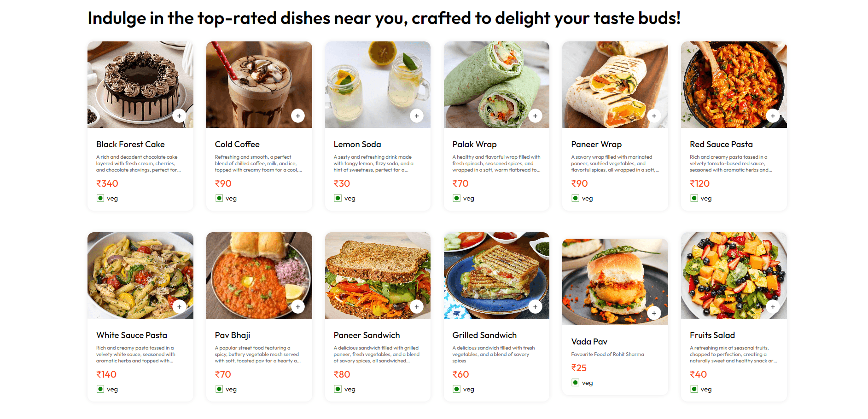Add Black Forest Cake using plus icon

(179, 116)
